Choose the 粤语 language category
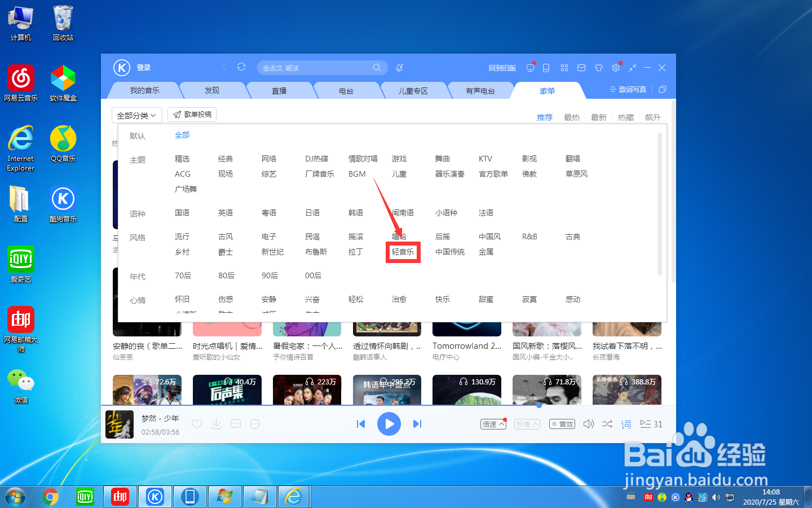 click(269, 213)
